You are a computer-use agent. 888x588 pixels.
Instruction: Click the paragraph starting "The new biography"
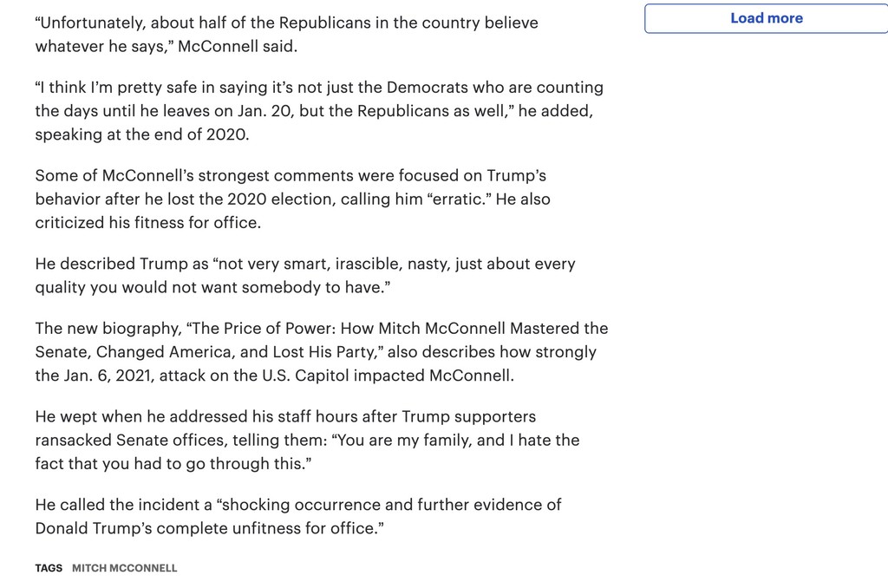click(x=322, y=352)
